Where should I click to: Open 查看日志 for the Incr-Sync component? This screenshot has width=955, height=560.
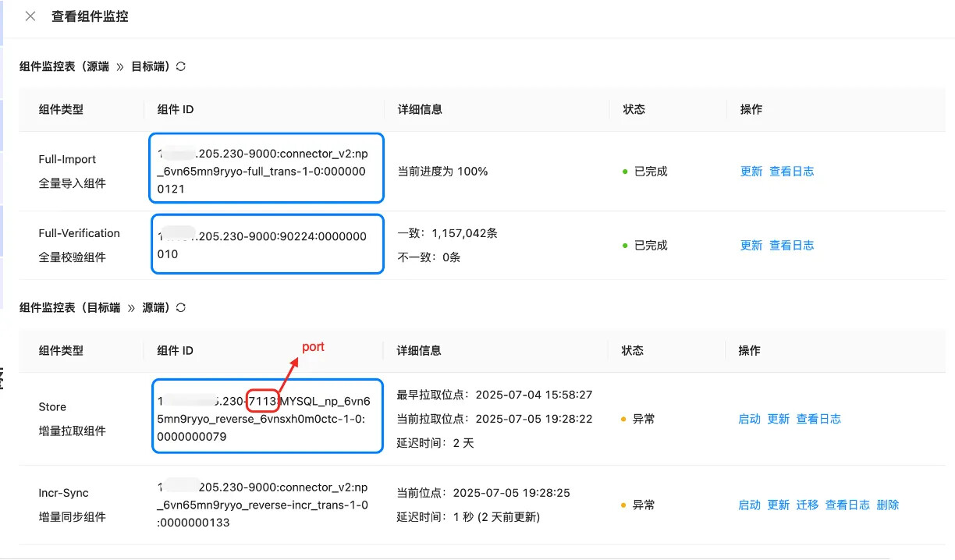pos(847,505)
